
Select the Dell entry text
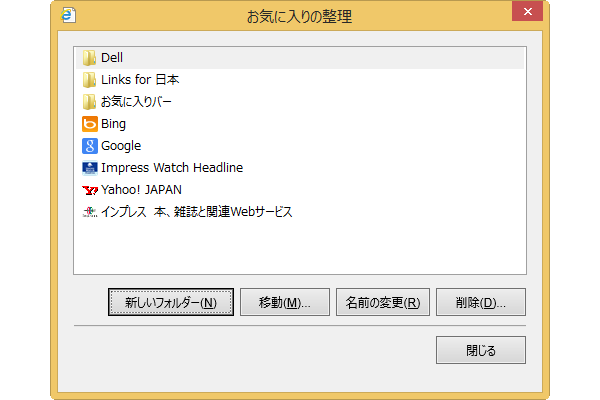tap(112, 58)
